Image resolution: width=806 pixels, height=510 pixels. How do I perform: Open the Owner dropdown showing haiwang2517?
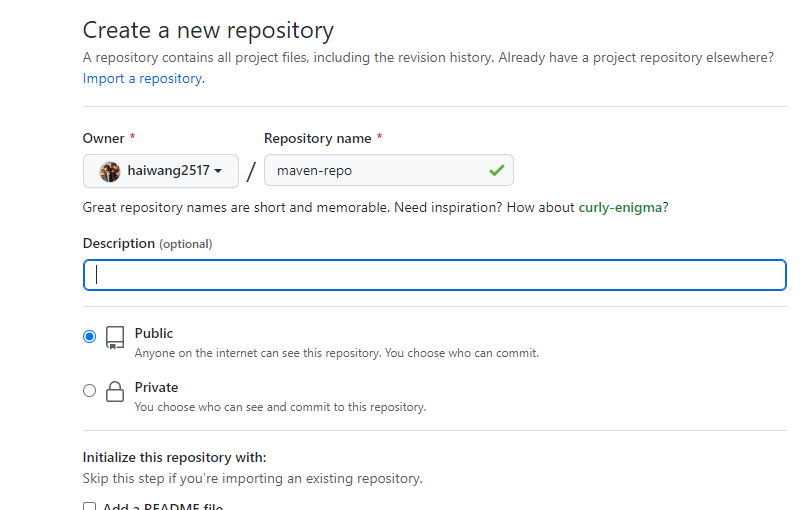(x=160, y=171)
